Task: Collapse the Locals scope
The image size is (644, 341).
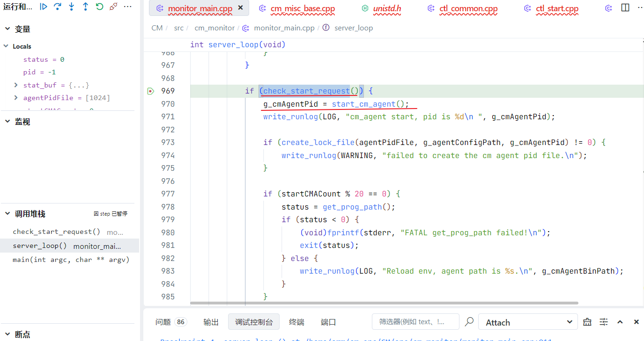Action: pyautogui.click(x=7, y=46)
